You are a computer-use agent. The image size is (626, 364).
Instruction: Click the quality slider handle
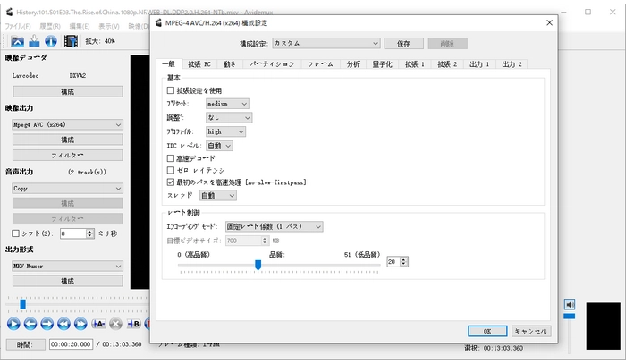click(258, 264)
